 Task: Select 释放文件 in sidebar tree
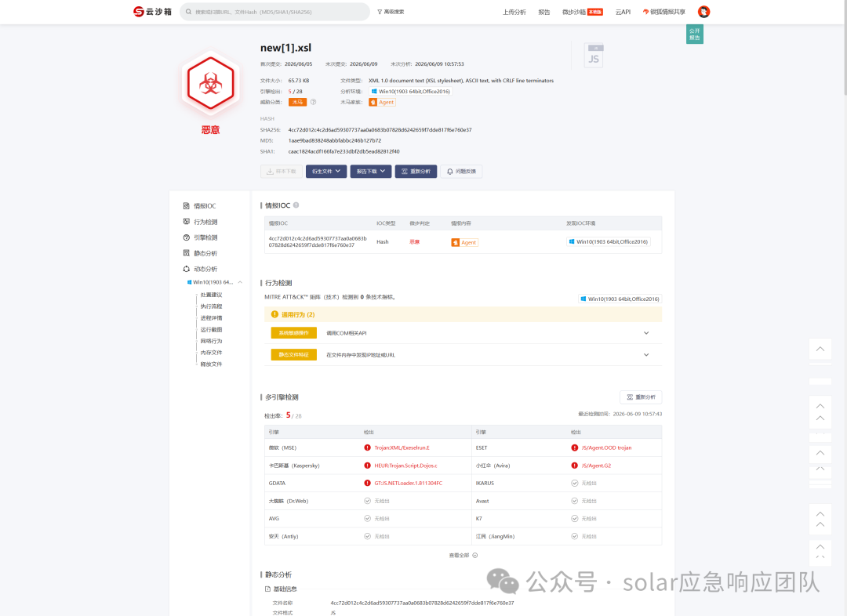pyautogui.click(x=211, y=364)
